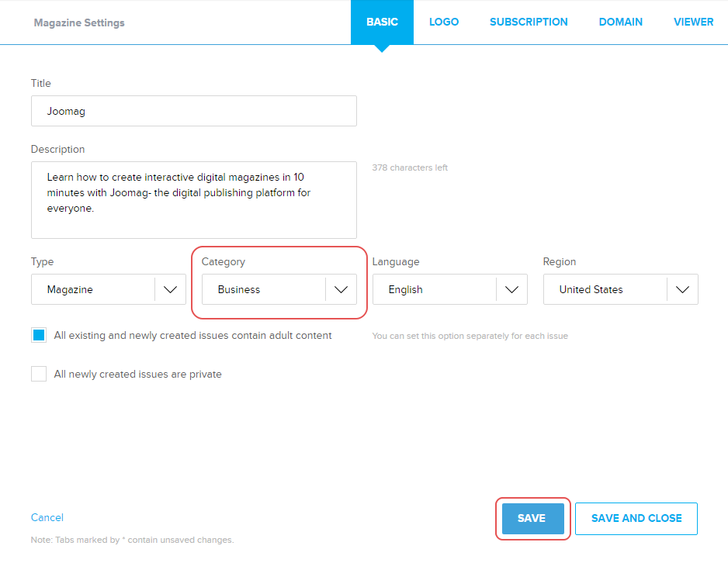
Task: Open the VIEWER tab
Action: pos(693,22)
